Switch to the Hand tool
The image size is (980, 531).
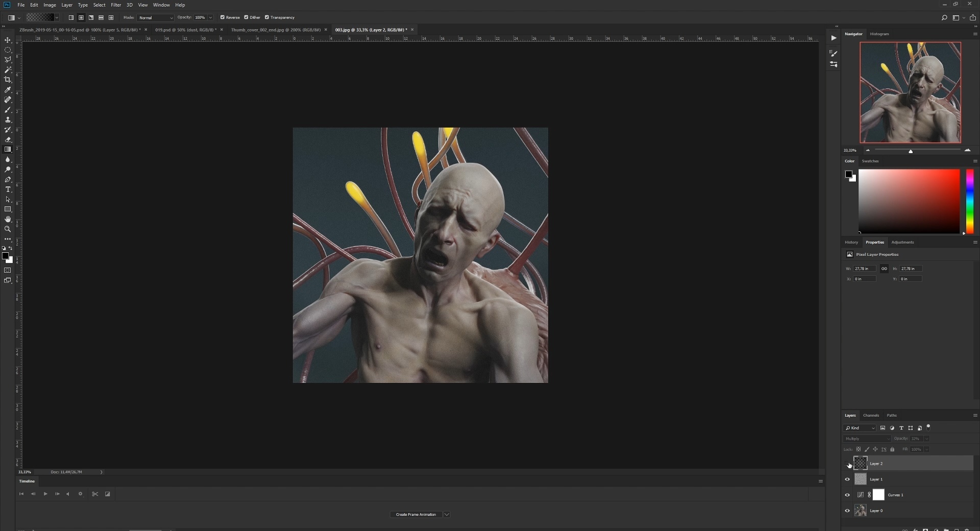[x=8, y=219]
